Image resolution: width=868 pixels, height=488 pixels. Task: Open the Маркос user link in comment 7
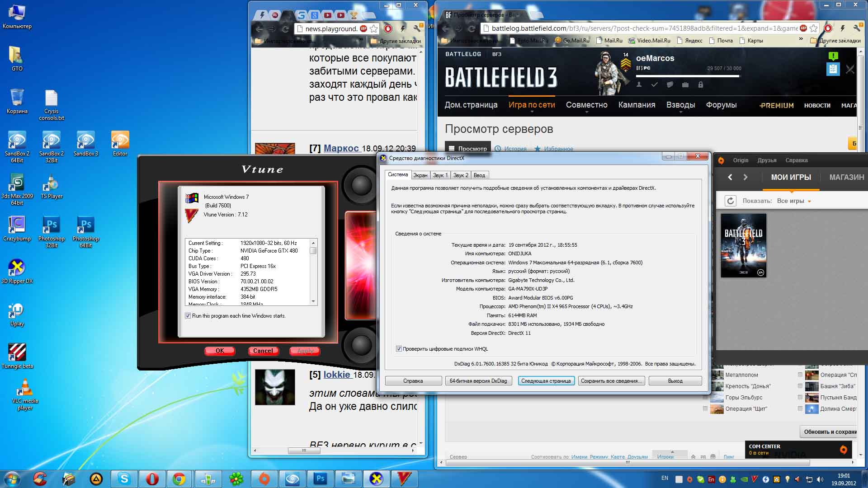(x=341, y=148)
